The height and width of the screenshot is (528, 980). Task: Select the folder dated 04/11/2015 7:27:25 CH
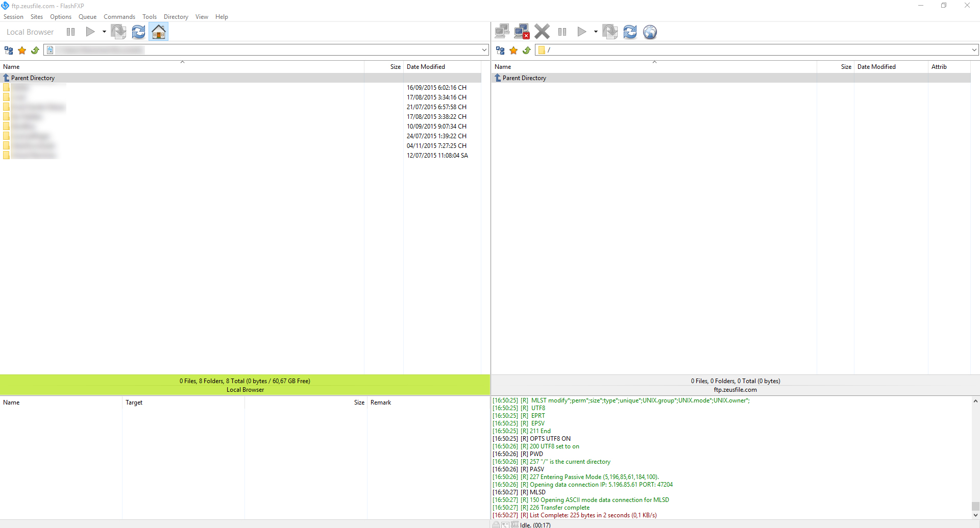click(x=240, y=146)
